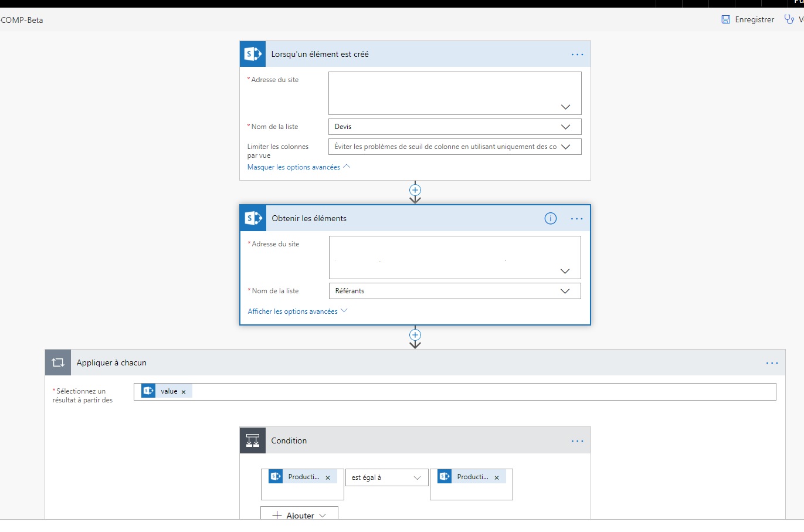Click the 'Obtenir les éléments' header title
Viewport: 804px width, 532px height.
click(x=309, y=218)
